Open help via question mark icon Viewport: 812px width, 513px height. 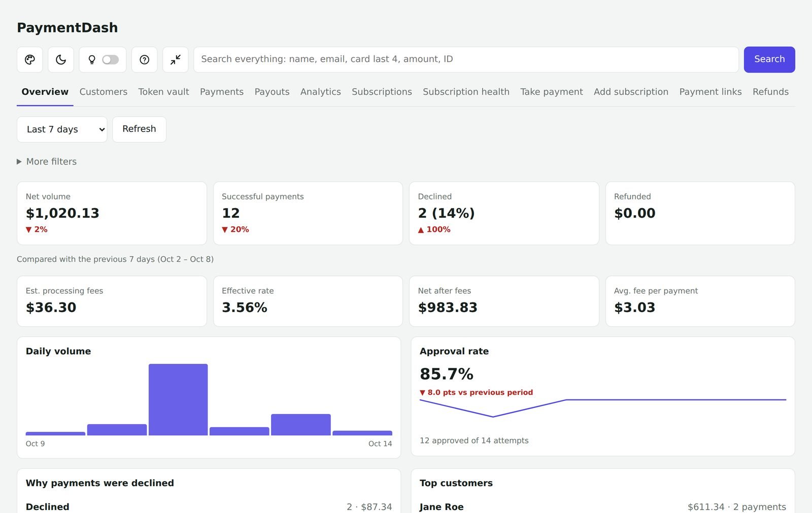145,59
